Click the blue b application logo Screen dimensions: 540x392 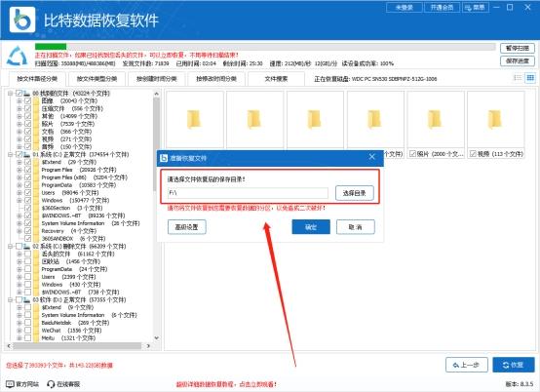[22, 20]
